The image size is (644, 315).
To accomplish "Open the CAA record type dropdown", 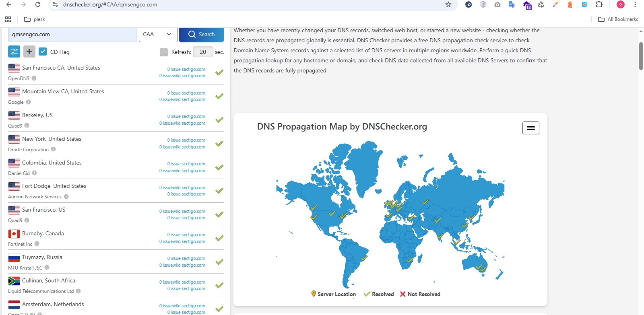I will 157,34.
